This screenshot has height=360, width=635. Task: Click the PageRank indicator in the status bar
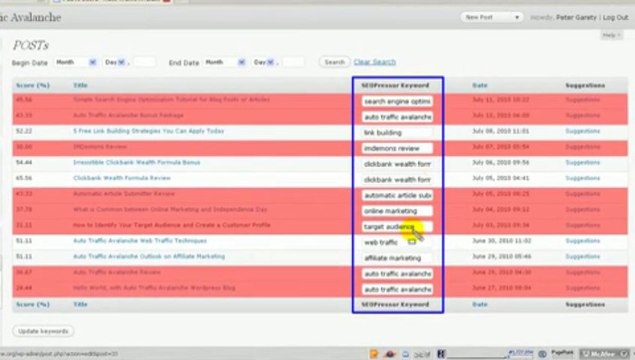[563, 353]
